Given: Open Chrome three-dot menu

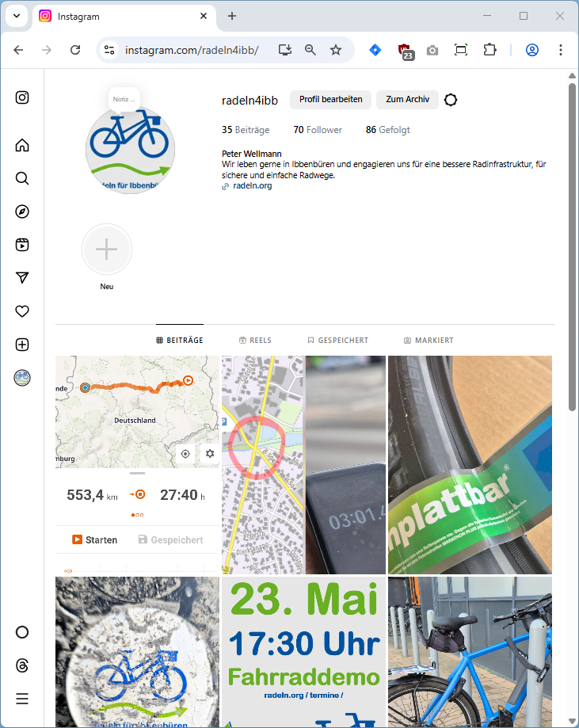Looking at the screenshot, I should 561,50.
